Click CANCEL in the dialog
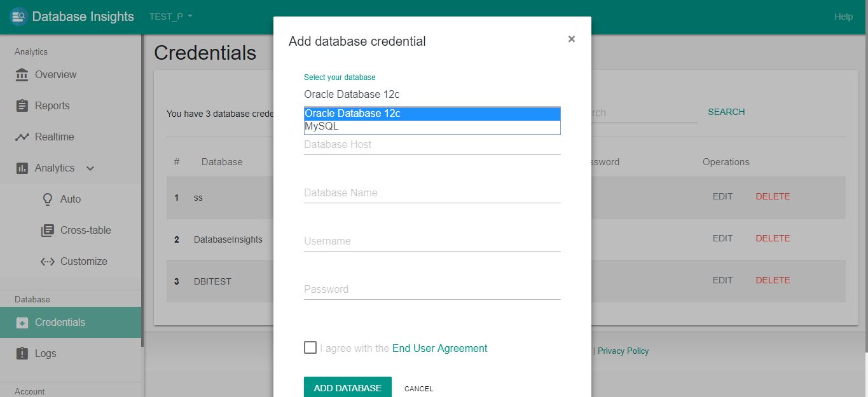The image size is (868, 397). 418,389
